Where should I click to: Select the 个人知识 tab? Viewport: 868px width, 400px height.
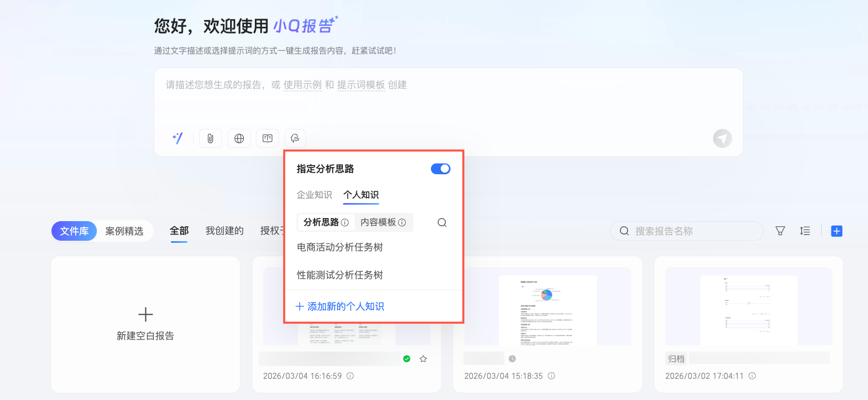tap(361, 195)
